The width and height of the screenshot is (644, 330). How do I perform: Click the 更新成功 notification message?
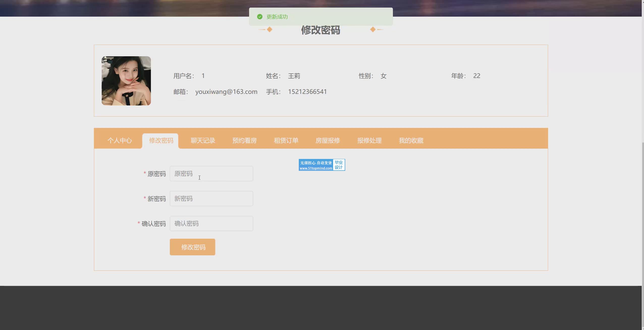click(277, 17)
